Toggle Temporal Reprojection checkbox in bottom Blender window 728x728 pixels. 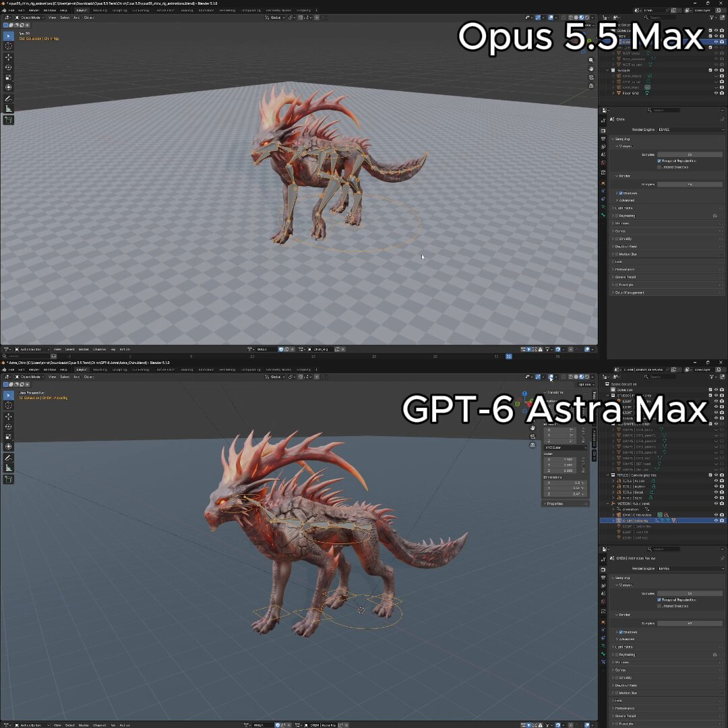659,600
